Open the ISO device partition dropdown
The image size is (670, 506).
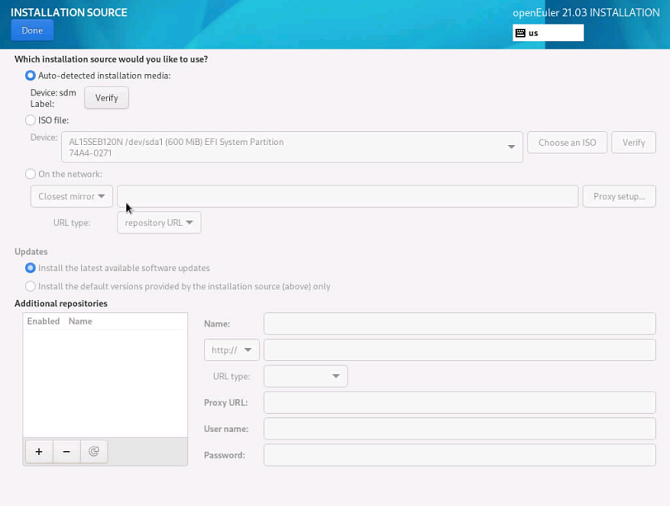[291, 147]
